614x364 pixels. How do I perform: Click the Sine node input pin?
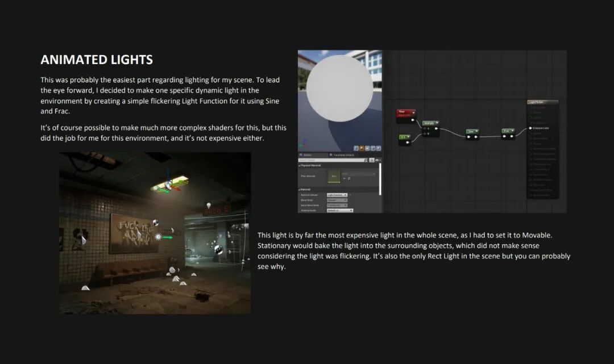pos(468,137)
